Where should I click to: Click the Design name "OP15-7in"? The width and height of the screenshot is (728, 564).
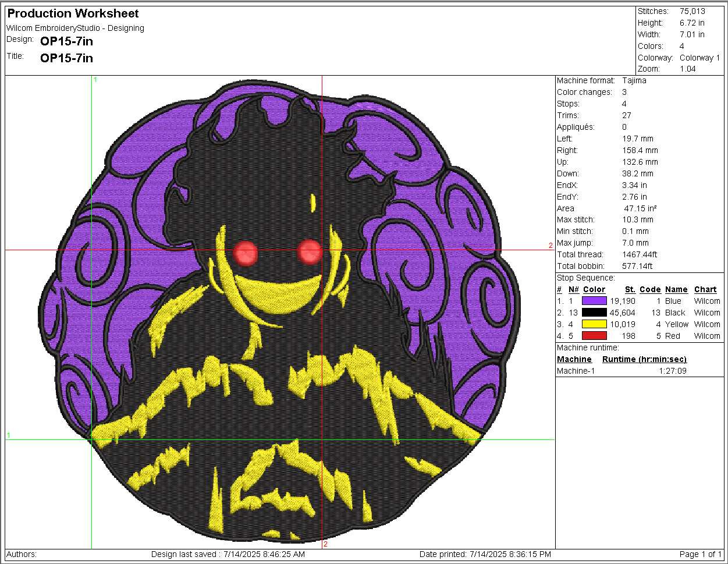click(67, 41)
